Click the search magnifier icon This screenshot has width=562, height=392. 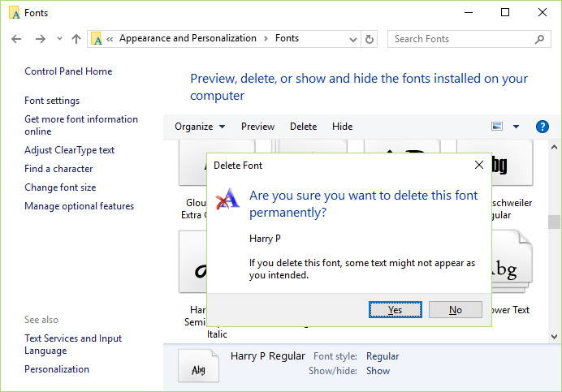(x=539, y=39)
